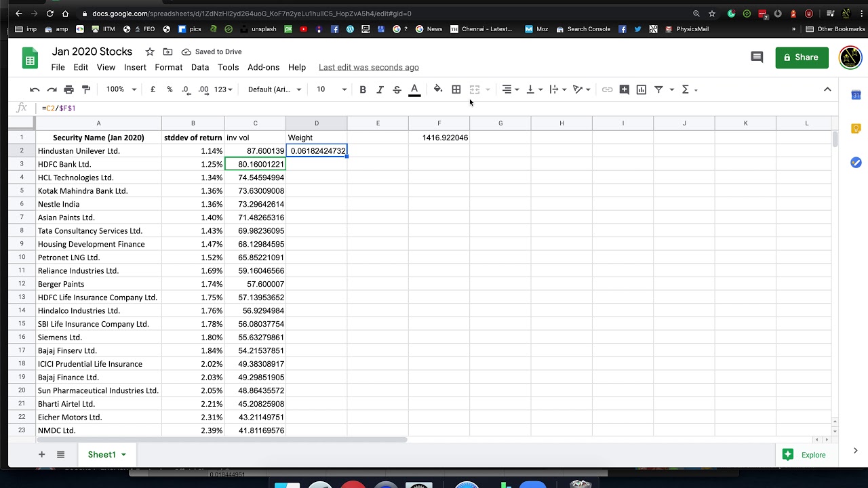The height and width of the screenshot is (488, 868).
Task: Open the Search Console bookmark
Action: pos(583,29)
